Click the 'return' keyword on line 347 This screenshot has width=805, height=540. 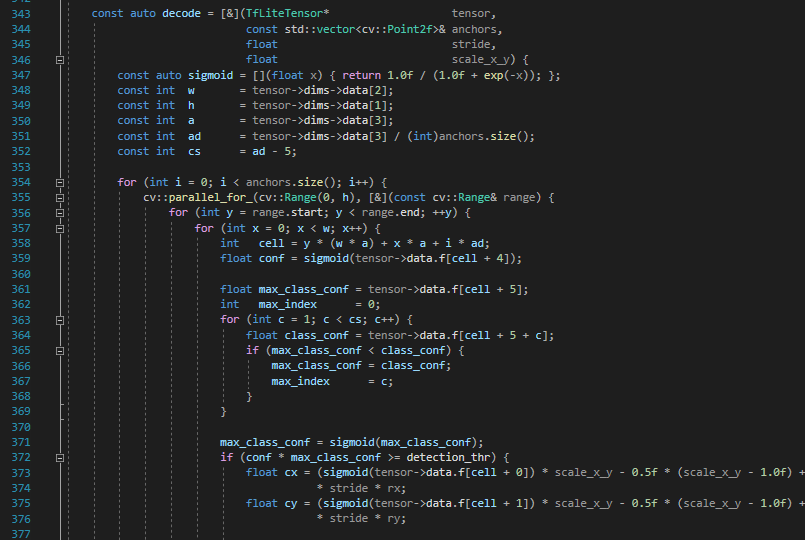pyautogui.click(x=361, y=75)
